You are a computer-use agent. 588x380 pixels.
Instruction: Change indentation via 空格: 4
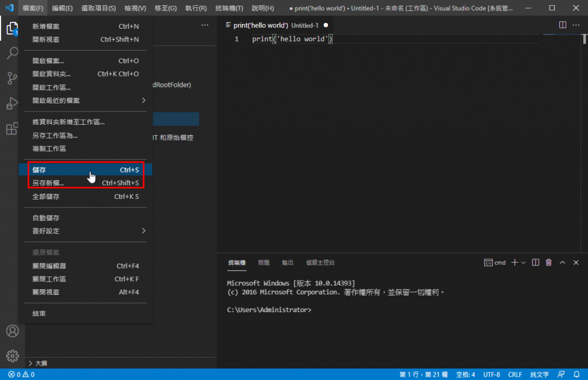[465, 374]
